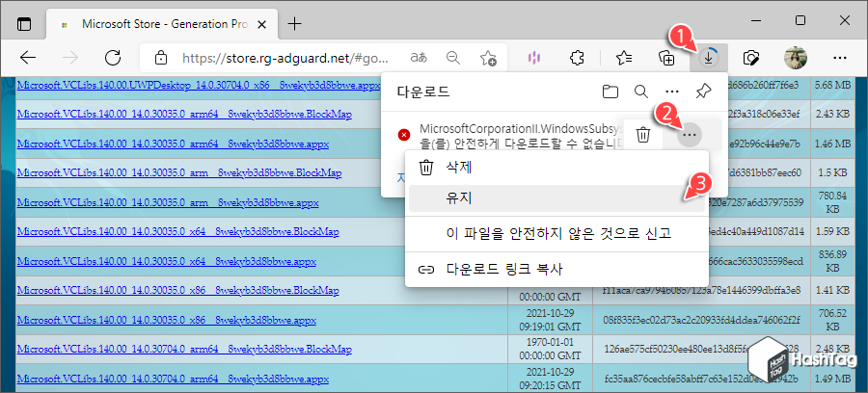
Task: Choose 다운로드 링크 복사 menu entry
Action: tap(556, 269)
